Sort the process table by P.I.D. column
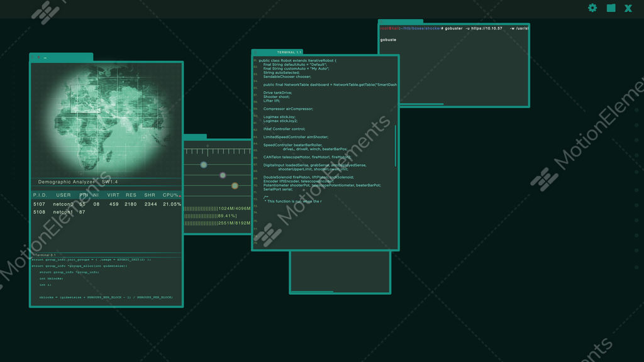The width and height of the screenshot is (644, 362). pyautogui.click(x=40, y=195)
